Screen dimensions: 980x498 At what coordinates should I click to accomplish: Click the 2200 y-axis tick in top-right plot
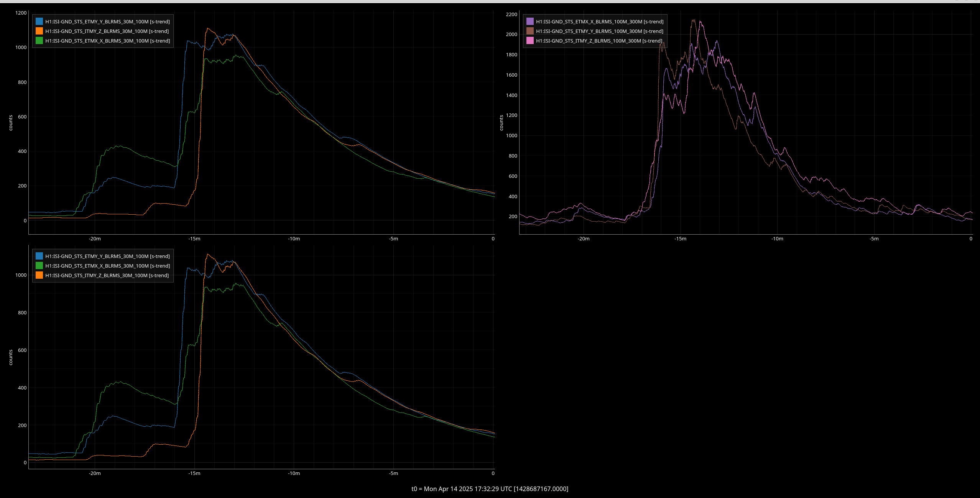point(511,15)
